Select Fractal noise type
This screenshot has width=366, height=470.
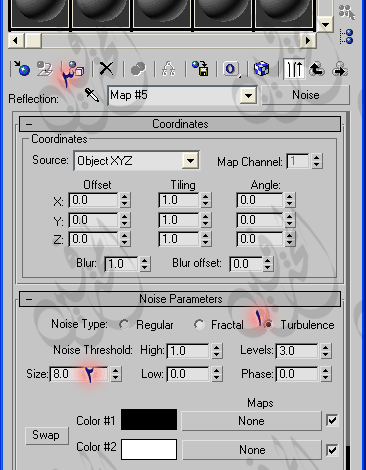coord(199,325)
